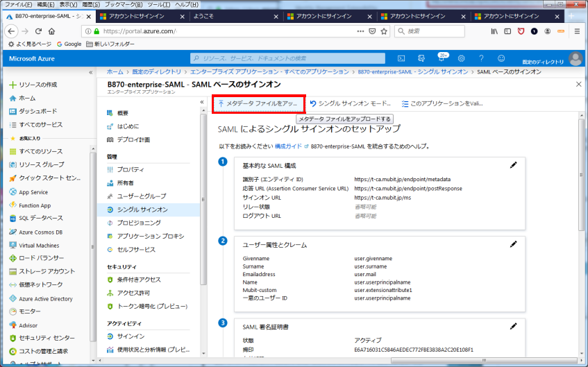
Task: Click 既定のディレクトリ breadcrumb link
Action: pos(156,71)
